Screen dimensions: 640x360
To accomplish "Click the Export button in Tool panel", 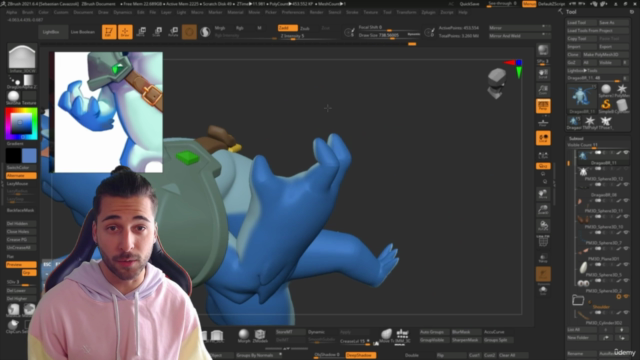I will coord(614,47).
